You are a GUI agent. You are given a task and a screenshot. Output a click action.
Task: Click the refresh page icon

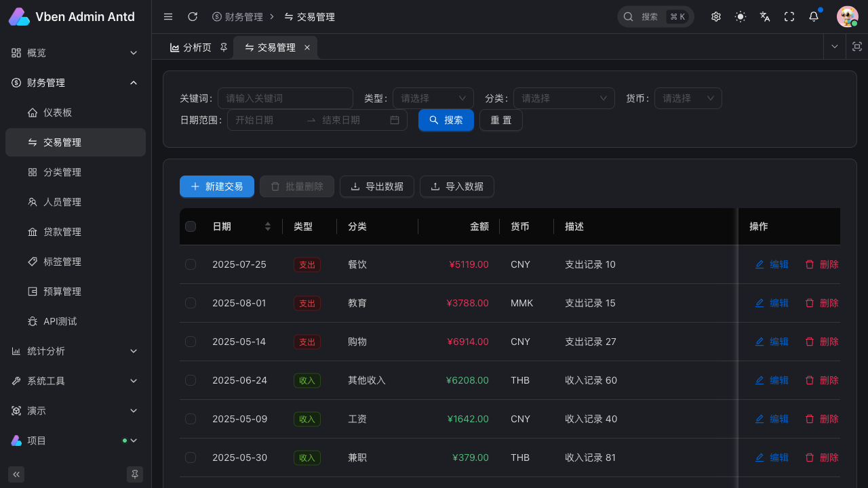pos(193,17)
